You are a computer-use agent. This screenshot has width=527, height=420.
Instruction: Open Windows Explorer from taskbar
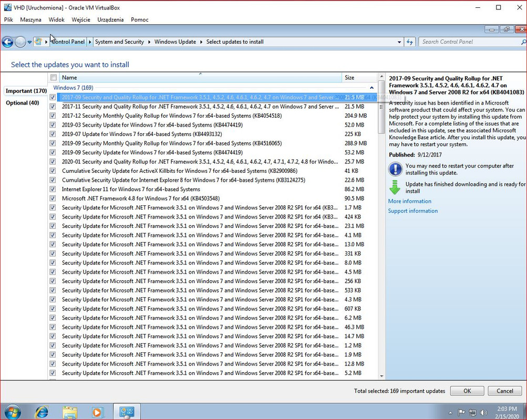(x=69, y=412)
